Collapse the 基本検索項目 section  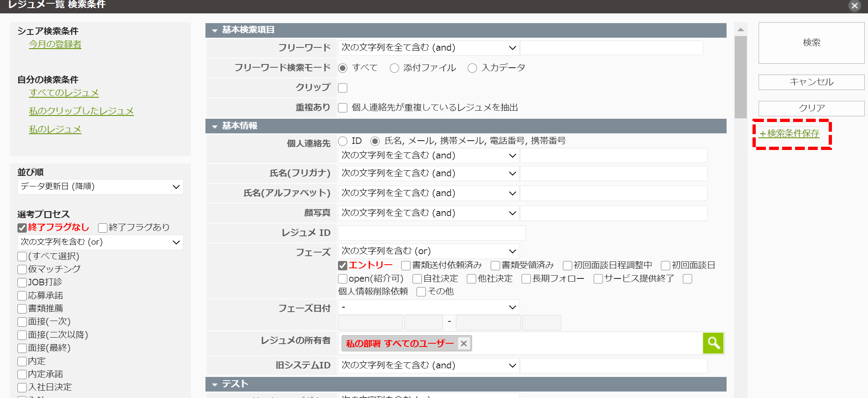pos(215,30)
